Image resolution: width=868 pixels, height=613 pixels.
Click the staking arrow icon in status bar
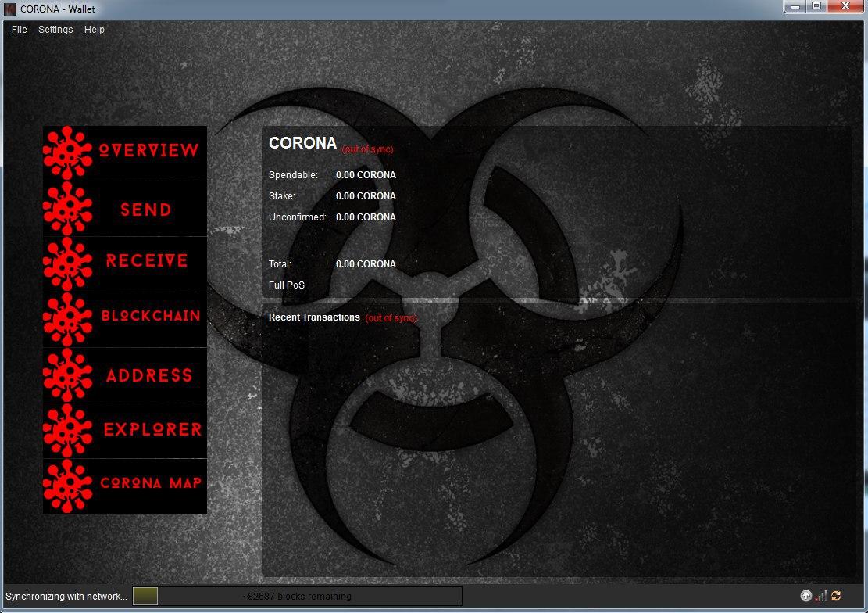(806, 596)
